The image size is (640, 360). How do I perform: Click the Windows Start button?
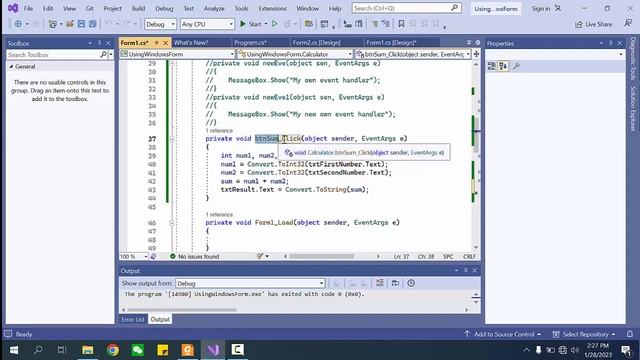click(x=13, y=350)
